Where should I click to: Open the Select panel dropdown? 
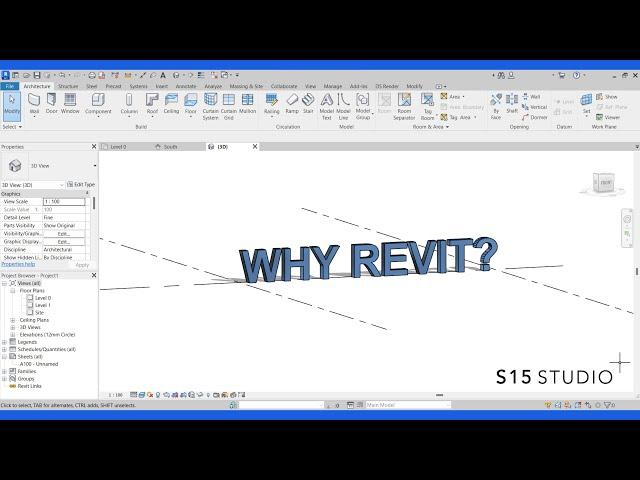click(x=12, y=127)
